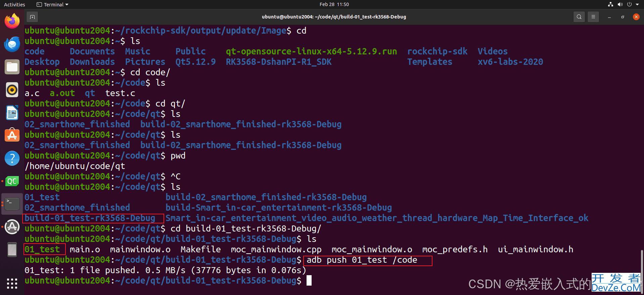The image size is (644, 295).
Task: Select the Terminal icon in the dock
Action: click(x=12, y=204)
